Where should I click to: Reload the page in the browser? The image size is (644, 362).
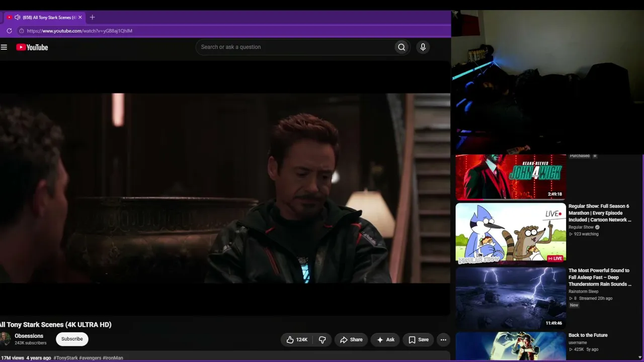point(9,31)
